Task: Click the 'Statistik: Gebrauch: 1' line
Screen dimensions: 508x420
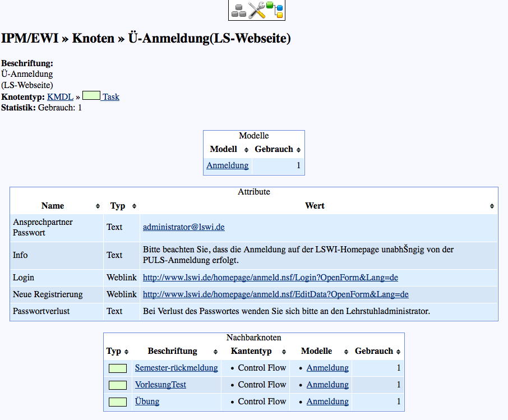Action: click(x=41, y=108)
